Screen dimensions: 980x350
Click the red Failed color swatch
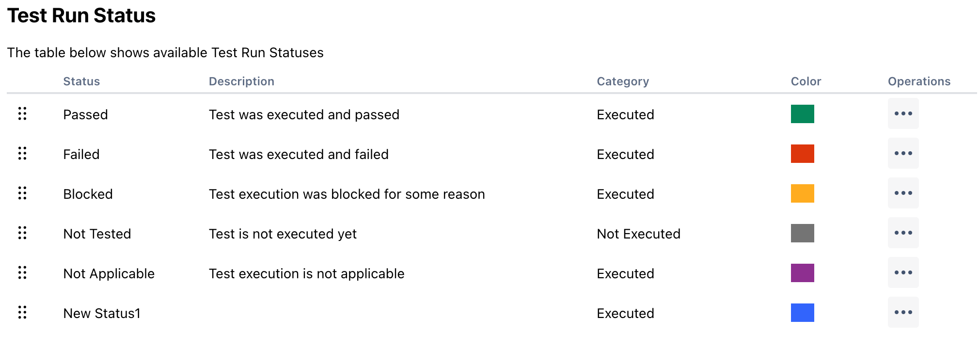(802, 154)
